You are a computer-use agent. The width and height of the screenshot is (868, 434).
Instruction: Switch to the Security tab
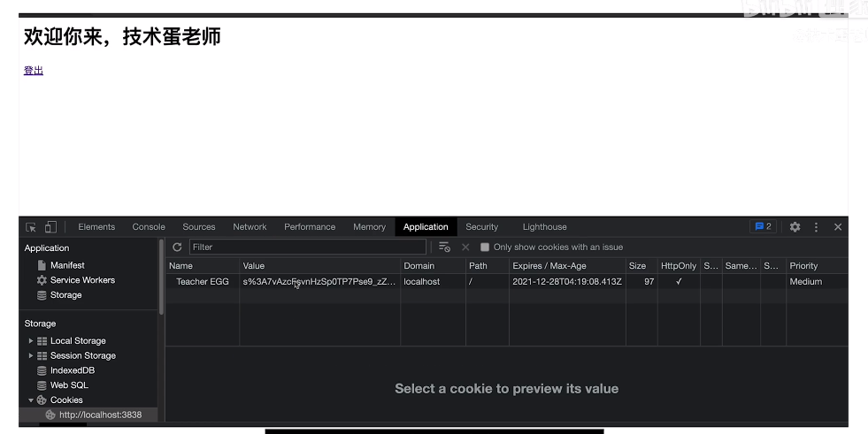pos(481,226)
